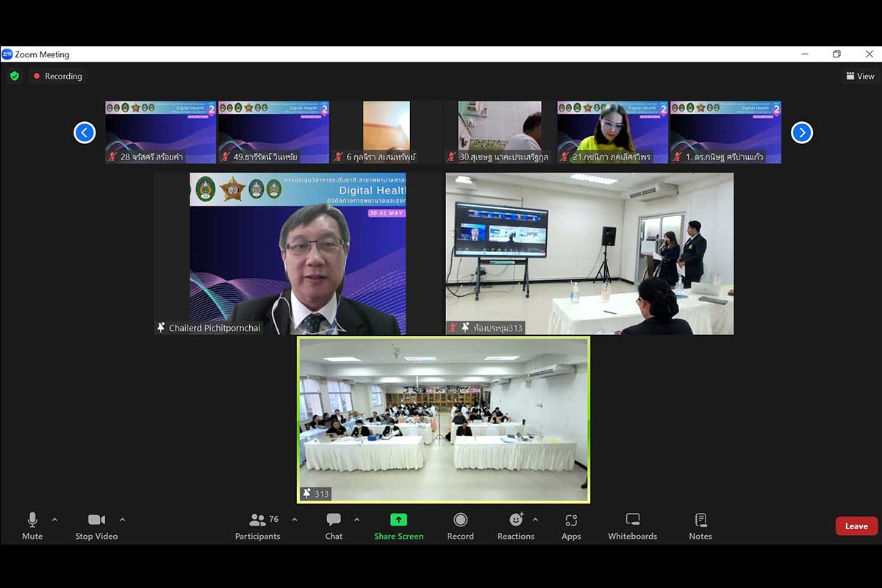This screenshot has width=882, height=588.
Task: Expand the arrow beside Chat
Action: pyautogui.click(x=356, y=520)
